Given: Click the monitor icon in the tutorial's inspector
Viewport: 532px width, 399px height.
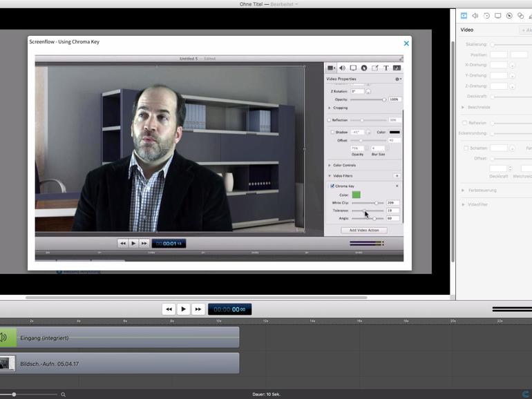Looking at the screenshot, I should (x=353, y=68).
